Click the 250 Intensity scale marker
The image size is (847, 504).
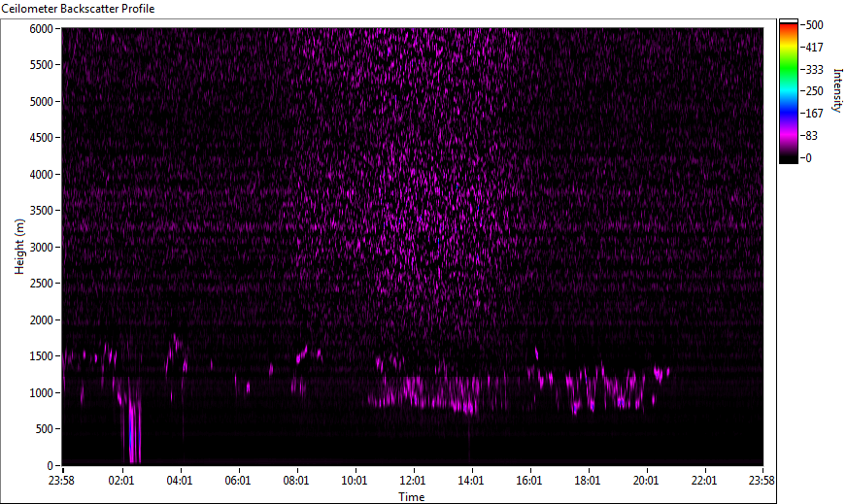pyautogui.click(x=814, y=91)
